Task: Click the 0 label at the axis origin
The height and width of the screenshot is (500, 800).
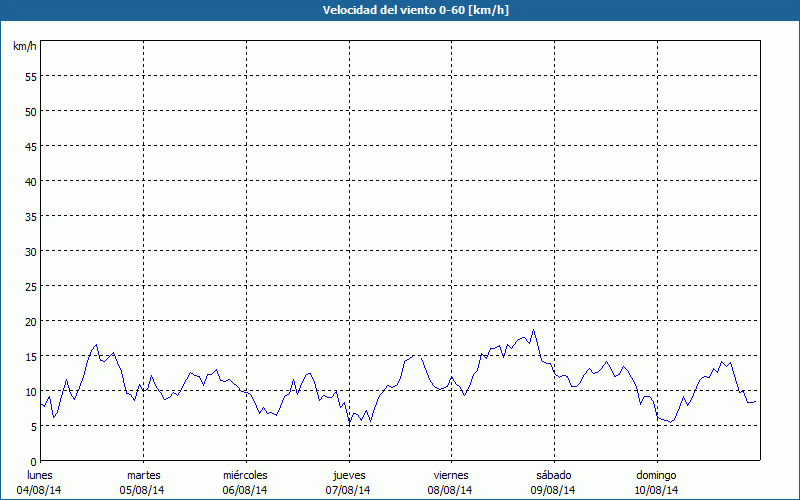Action: (33, 461)
